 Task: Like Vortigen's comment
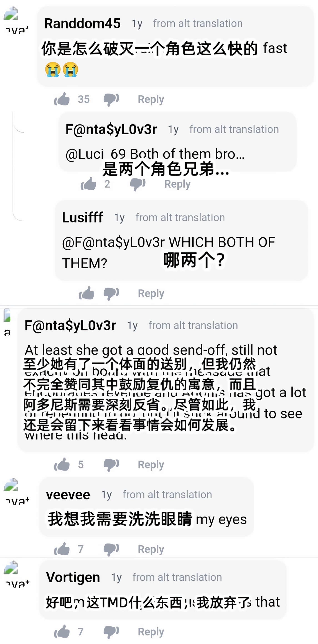point(62,632)
